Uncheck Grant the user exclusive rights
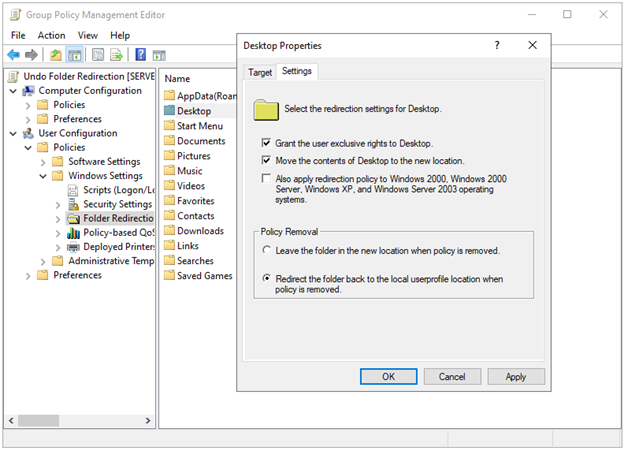 [x=266, y=143]
